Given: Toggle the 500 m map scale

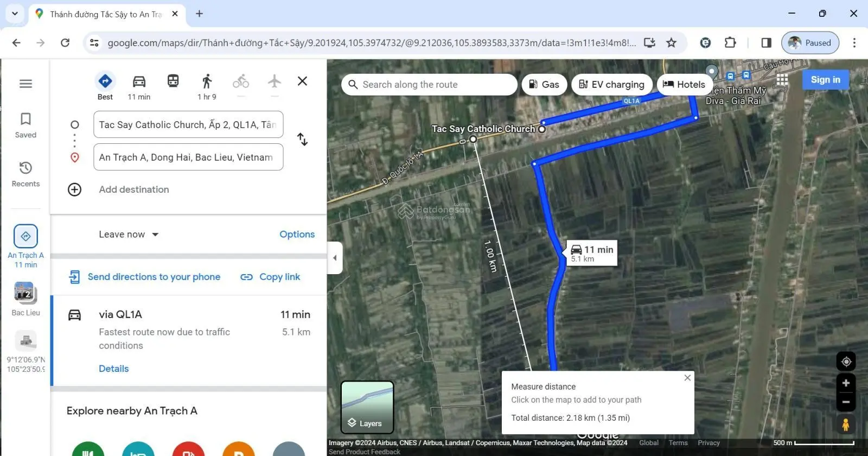Looking at the screenshot, I should 814,443.
